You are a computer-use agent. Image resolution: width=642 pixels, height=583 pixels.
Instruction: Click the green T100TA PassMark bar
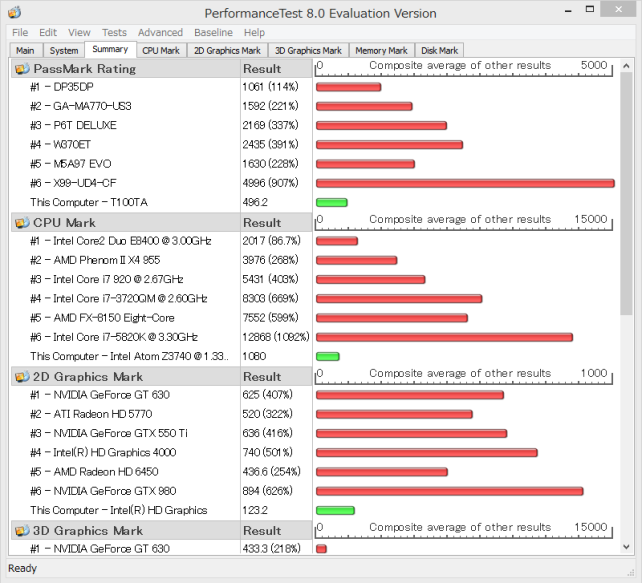pyautogui.click(x=332, y=202)
